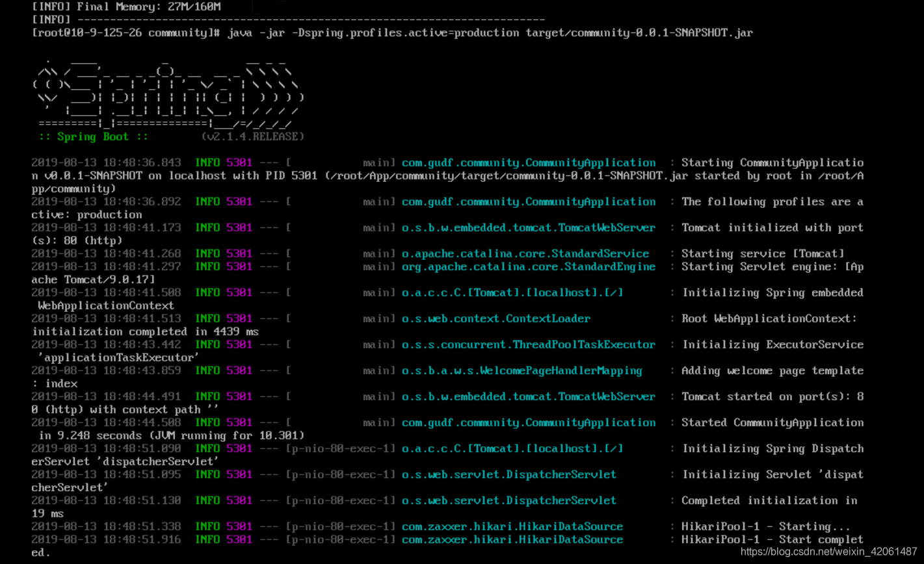The width and height of the screenshot is (924, 564).
Task: Click o.apache.catalina.core.StandardService logger name
Action: click(525, 254)
